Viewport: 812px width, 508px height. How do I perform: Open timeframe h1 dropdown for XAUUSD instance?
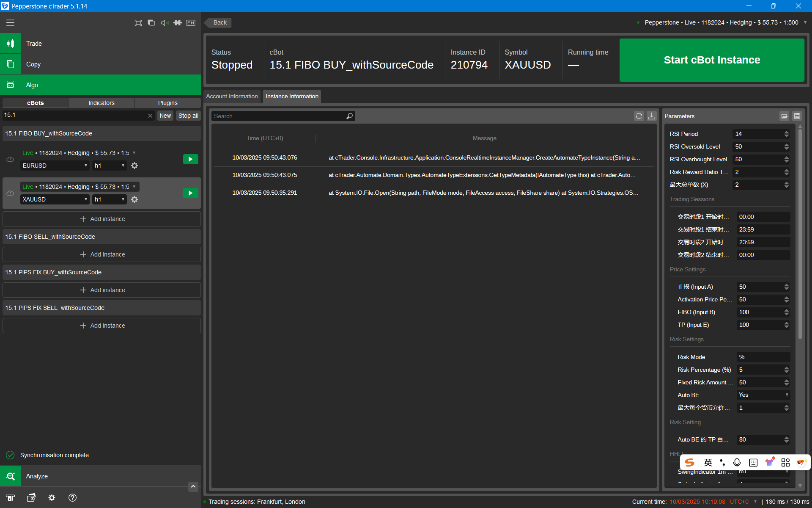[110, 199]
